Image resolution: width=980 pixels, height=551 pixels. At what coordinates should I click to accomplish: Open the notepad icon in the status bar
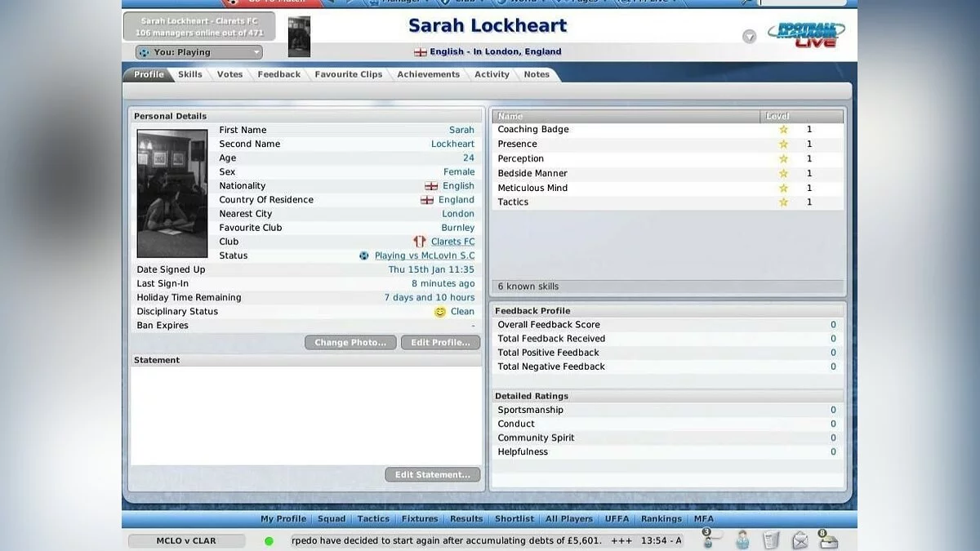770,540
